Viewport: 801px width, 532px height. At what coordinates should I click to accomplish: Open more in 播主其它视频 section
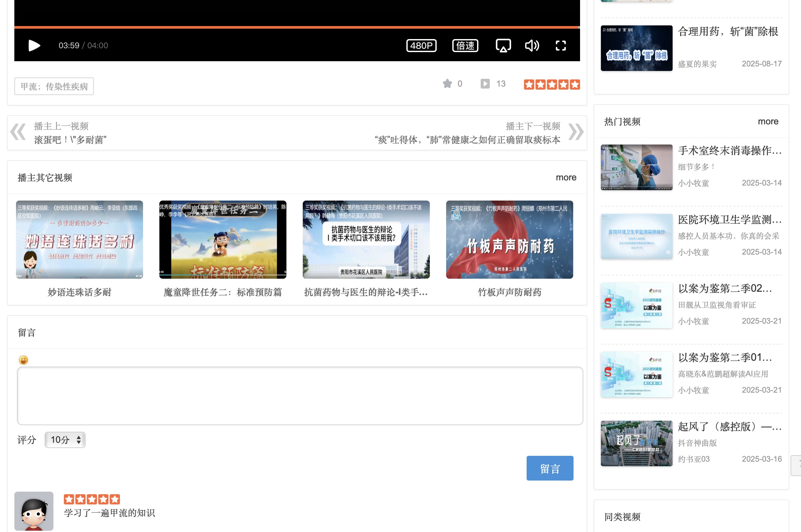click(566, 177)
